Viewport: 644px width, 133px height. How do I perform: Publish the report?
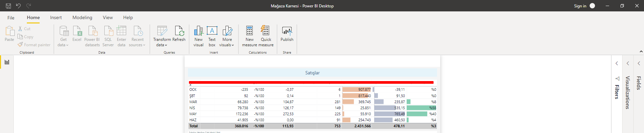point(287,34)
